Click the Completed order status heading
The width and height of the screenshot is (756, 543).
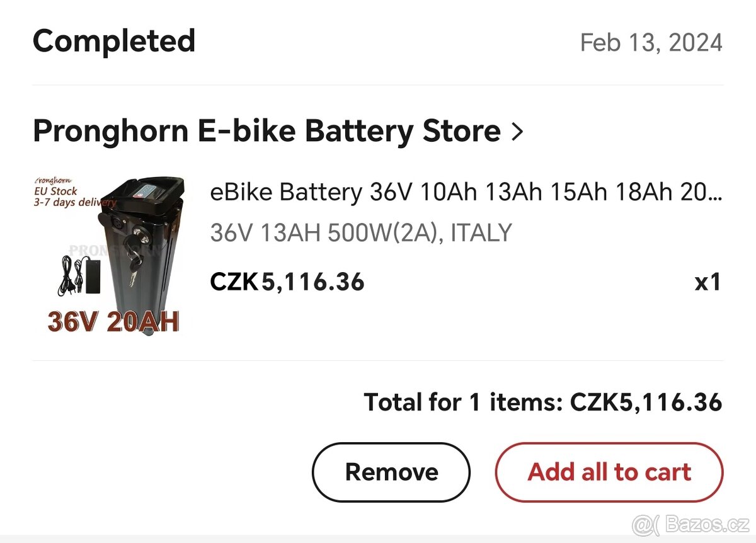[114, 42]
